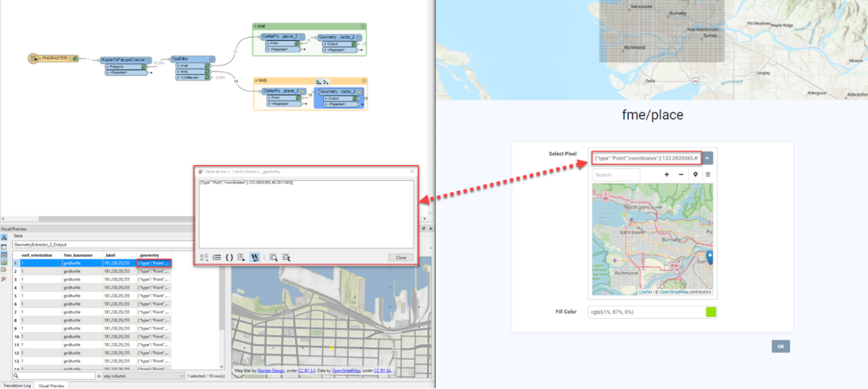Expand TestFilter body output port
Viewport: 868px width, 389px height.
[178, 71]
